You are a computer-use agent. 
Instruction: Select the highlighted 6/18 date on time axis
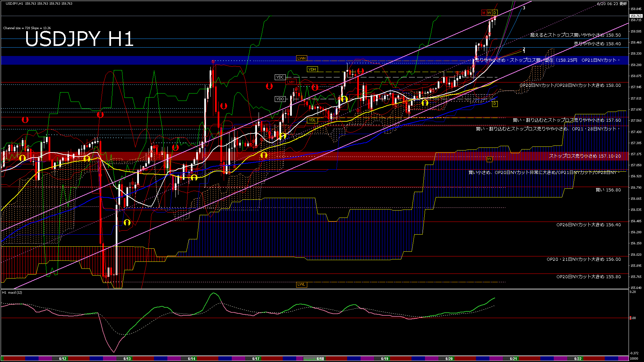(x=320, y=359)
